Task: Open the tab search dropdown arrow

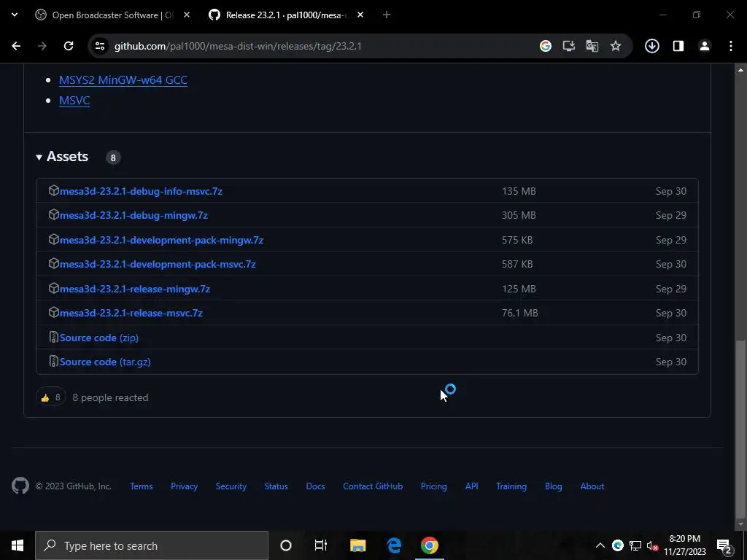Action: coord(15,15)
